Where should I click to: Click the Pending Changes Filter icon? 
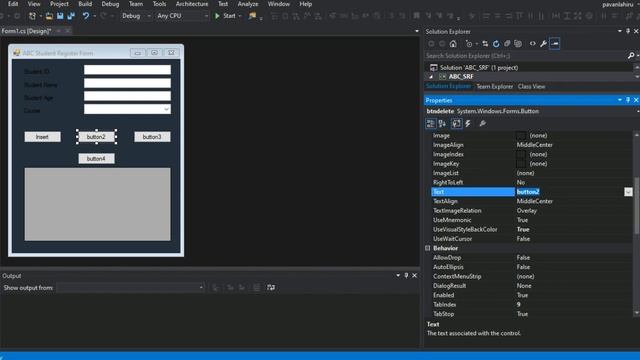coord(469,44)
